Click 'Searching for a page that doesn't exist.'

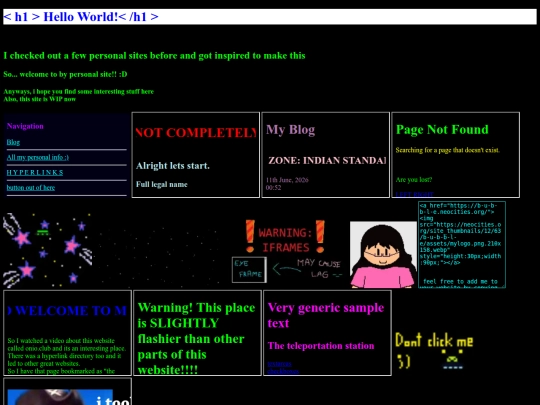pos(447,150)
